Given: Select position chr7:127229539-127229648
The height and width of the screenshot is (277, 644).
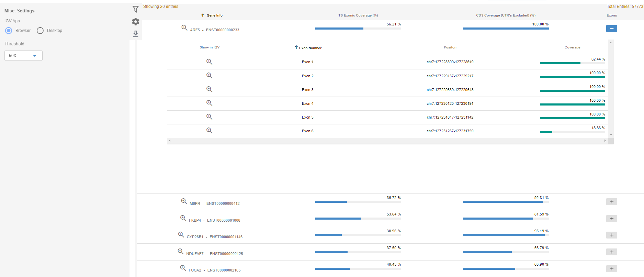Looking at the screenshot, I should 450,90.
